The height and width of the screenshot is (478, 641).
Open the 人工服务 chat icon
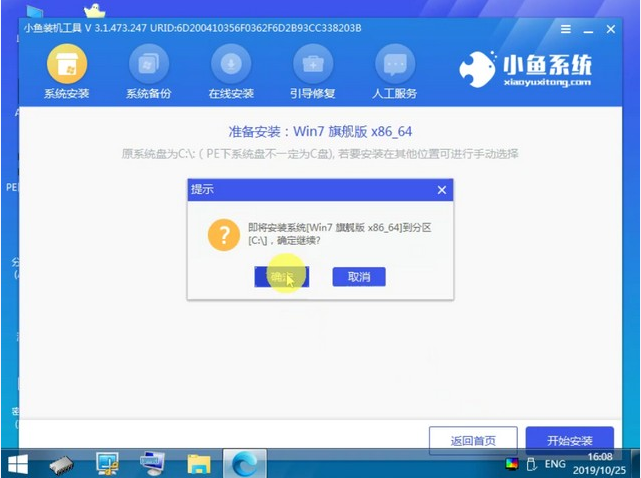[x=395, y=64]
